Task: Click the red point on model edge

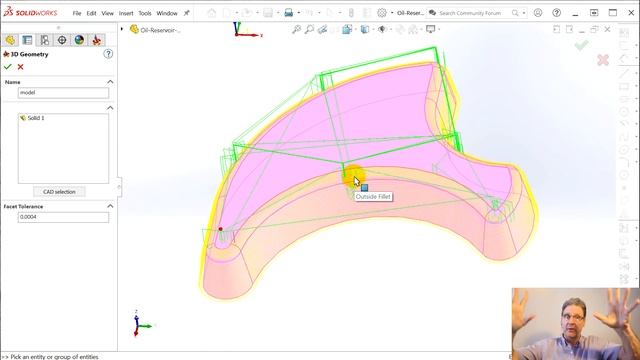Action: 220,229
